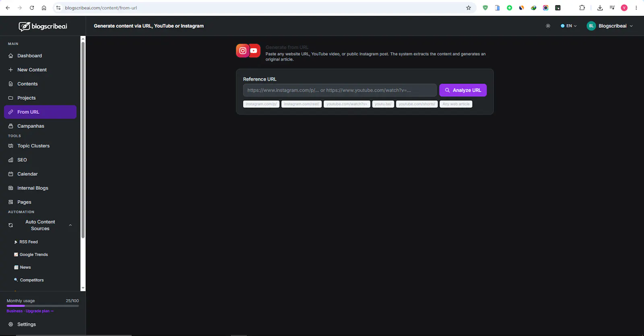Screen dimensions: 644x336
Task: Open the EN language dropdown
Action: click(569, 26)
